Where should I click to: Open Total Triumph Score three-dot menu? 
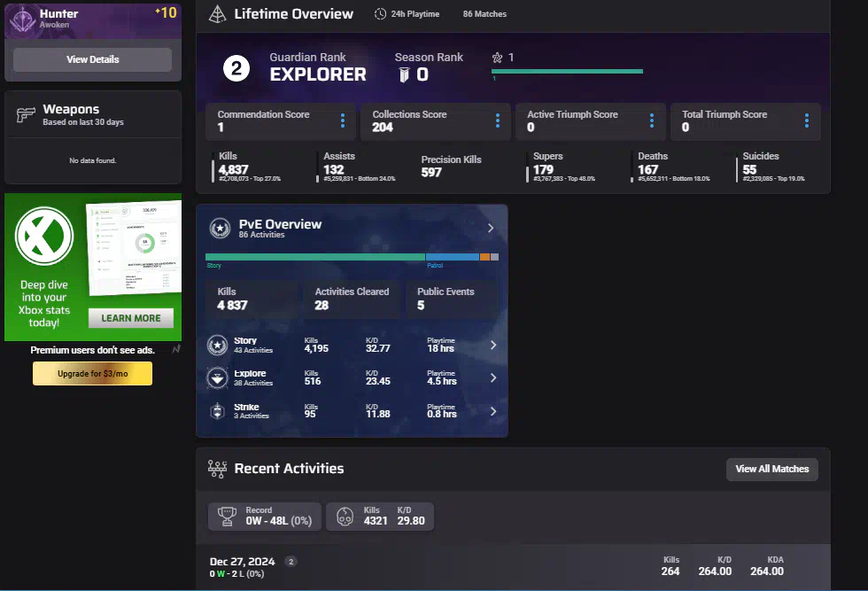coord(807,121)
